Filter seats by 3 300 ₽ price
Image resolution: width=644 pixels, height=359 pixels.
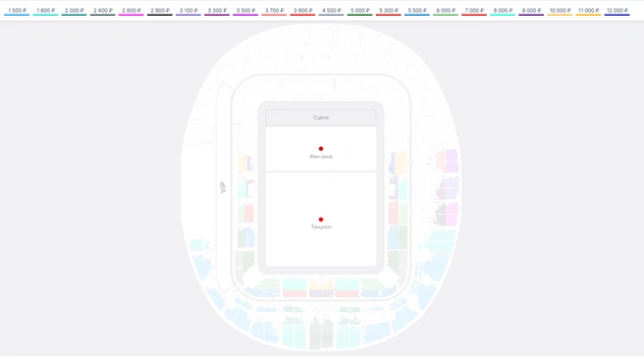[x=217, y=10]
